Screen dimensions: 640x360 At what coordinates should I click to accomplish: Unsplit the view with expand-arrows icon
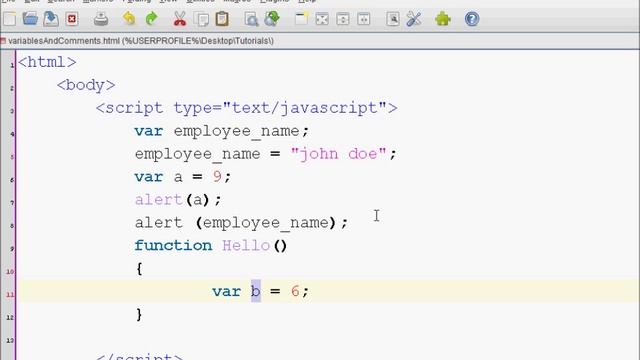322,19
